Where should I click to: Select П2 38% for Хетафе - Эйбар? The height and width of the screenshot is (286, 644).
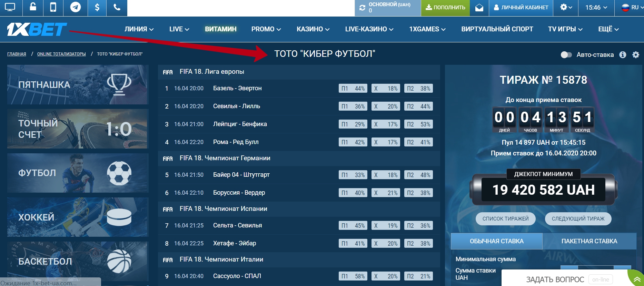pos(418,244)
